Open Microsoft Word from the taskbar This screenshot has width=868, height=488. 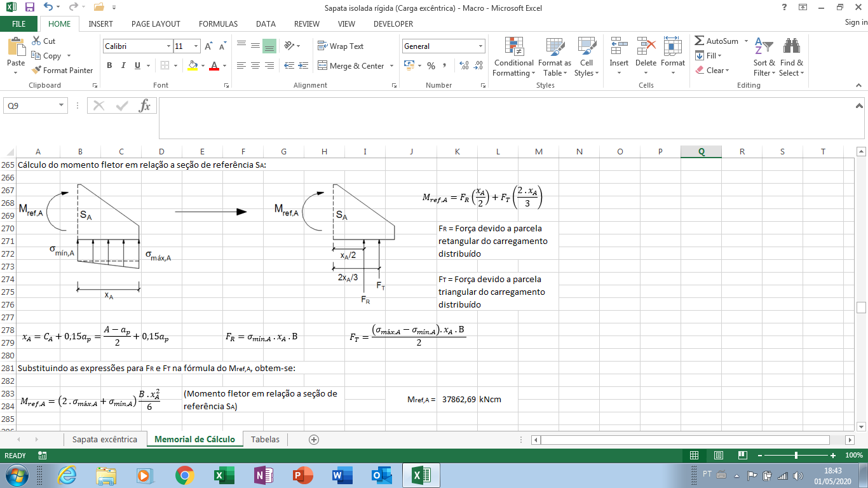pos(341,475)
